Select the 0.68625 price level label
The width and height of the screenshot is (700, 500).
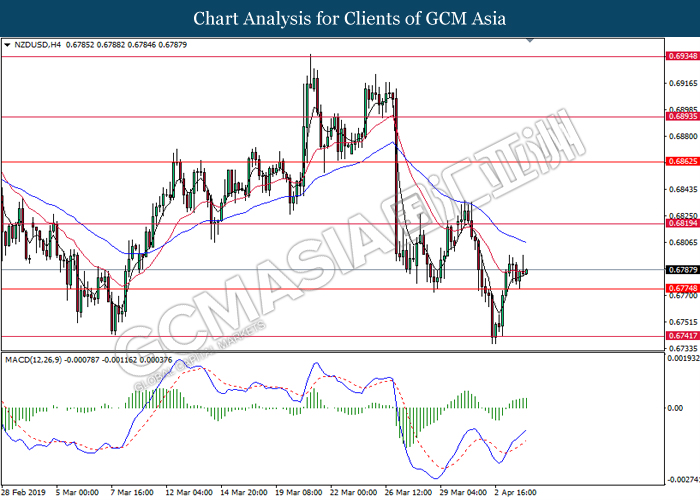tap(683, 162)
